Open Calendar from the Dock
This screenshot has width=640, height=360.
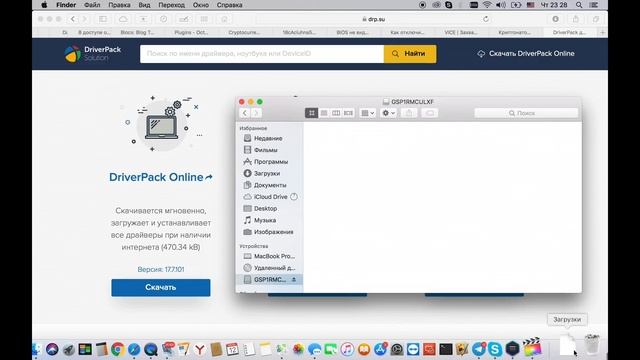coord(232,349)
